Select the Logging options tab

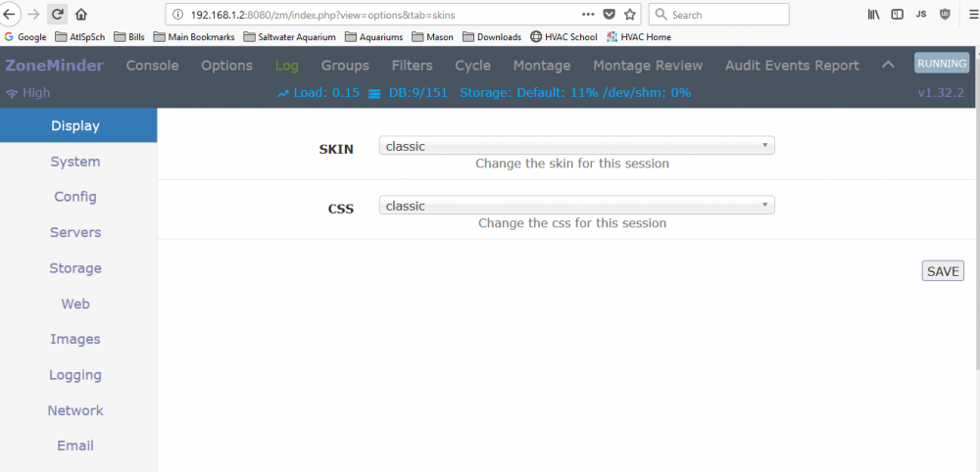[75, 375]
